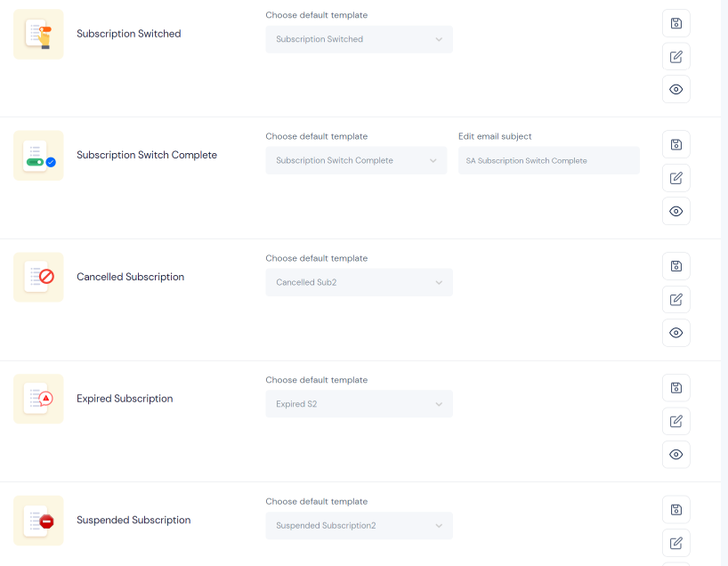Save the Subscription Switched template settings
The height and width of the screenshot is (566, 728).
(x=676, y=23)
